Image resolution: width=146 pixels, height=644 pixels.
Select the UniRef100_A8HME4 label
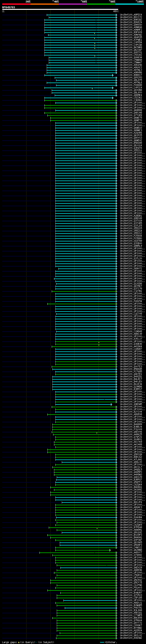click(x=131, y=95)
